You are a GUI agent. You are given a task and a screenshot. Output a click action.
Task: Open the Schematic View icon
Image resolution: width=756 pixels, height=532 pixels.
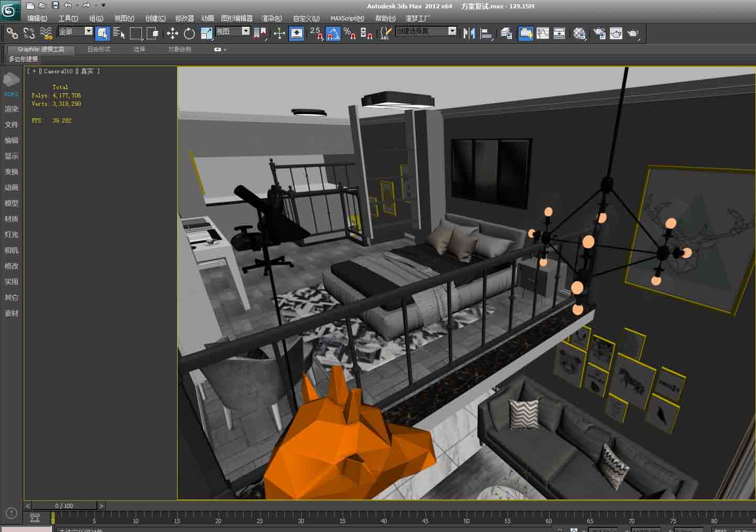pyautogui.click(x=560, y=34)
